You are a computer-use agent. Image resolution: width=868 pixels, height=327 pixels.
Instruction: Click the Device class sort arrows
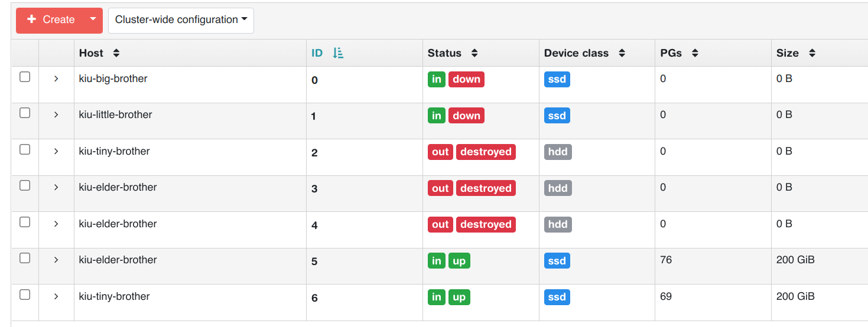click(622, 53)
